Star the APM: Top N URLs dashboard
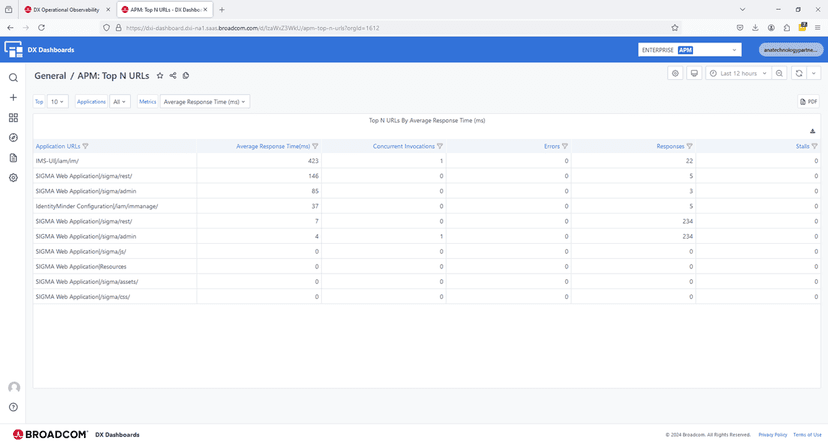The image size is (828, 445). (160, 76)
